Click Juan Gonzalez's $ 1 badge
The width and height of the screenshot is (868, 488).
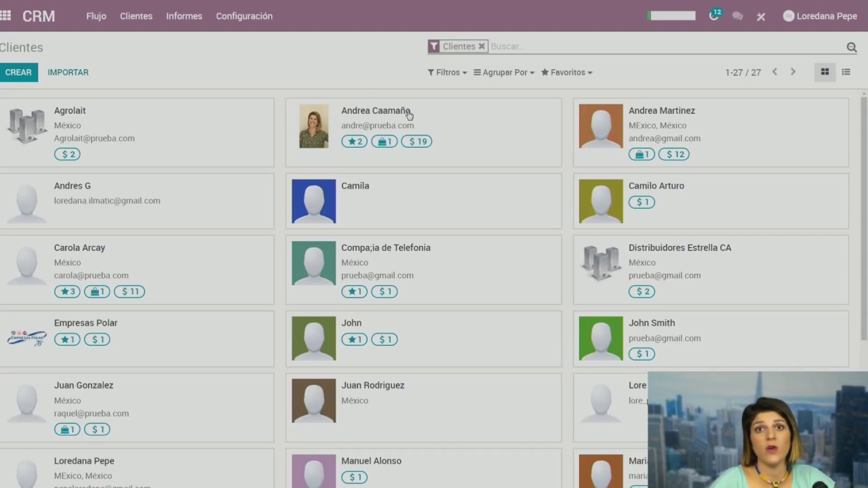(x=97, y=430)
